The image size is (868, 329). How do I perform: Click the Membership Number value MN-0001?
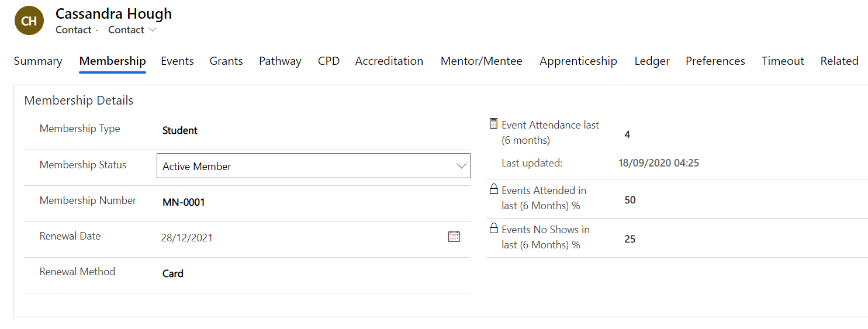[184, 202]
